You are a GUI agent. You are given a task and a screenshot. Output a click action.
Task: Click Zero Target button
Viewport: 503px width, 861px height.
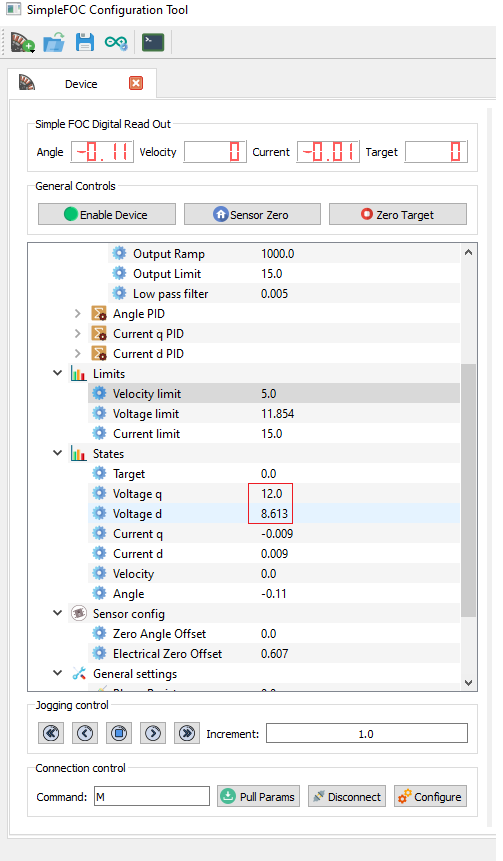(398, 214)
